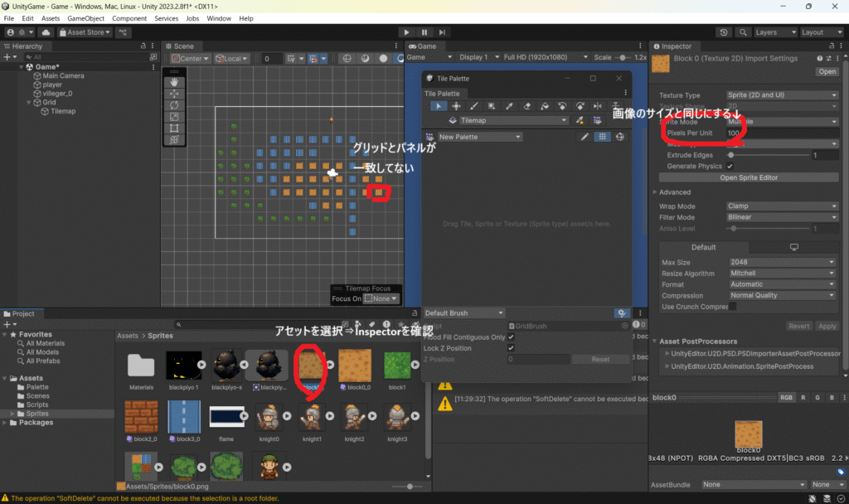Open the global Search icon
Viewport: 849px width, 504px height.
coord(743,32)
